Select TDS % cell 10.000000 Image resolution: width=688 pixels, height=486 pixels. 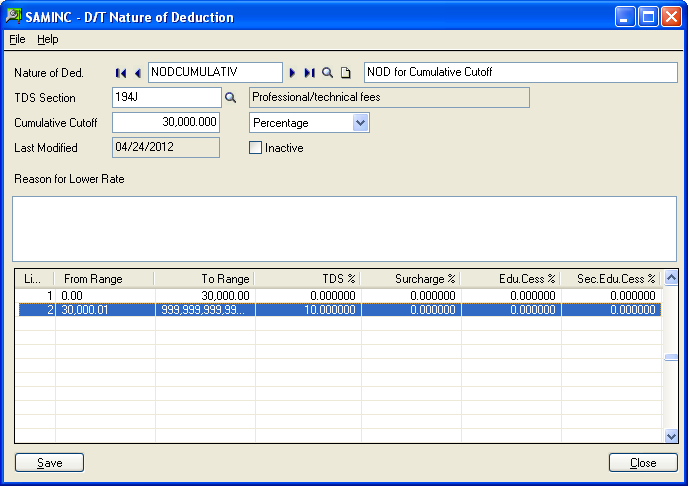[x=308, y=310]
